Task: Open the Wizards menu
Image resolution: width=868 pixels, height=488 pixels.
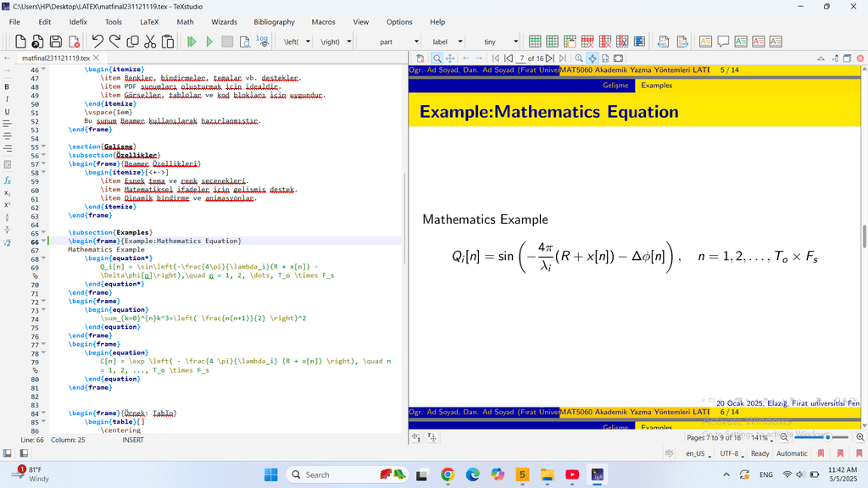Action: [x=224, y=22]
